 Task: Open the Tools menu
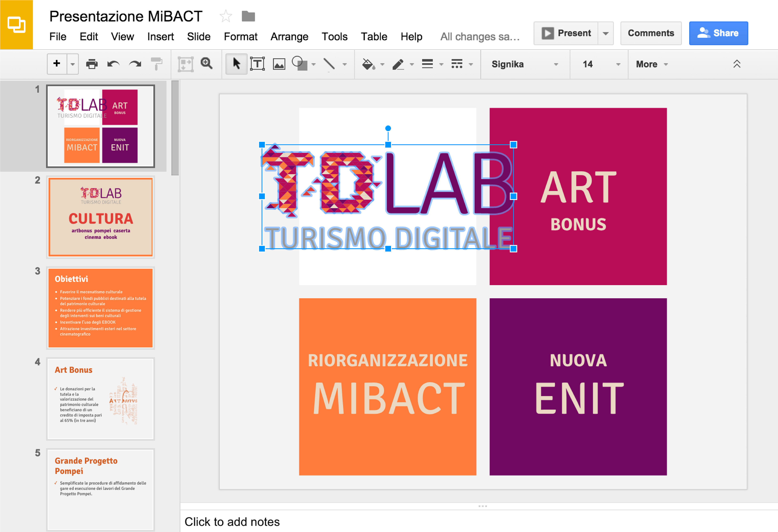(335, 36)
